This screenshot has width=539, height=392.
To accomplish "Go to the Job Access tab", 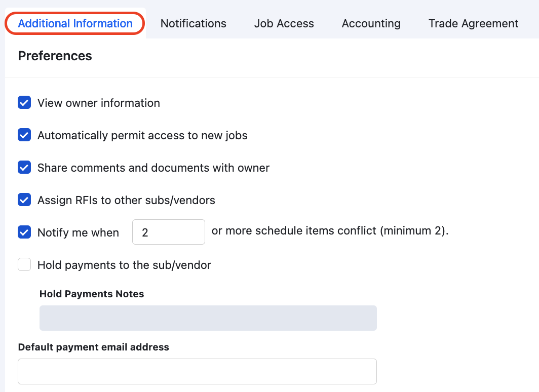I will (x=284, y=23).
